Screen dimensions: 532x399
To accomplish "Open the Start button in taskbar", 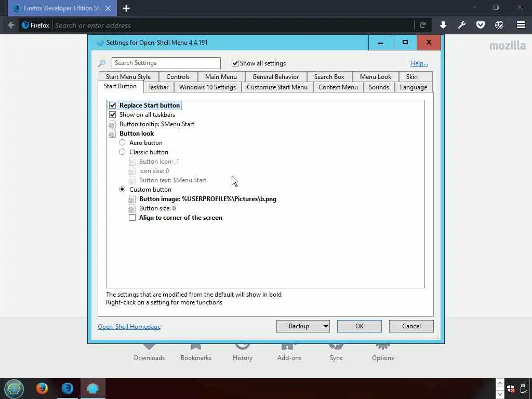I will click(14, 389).
